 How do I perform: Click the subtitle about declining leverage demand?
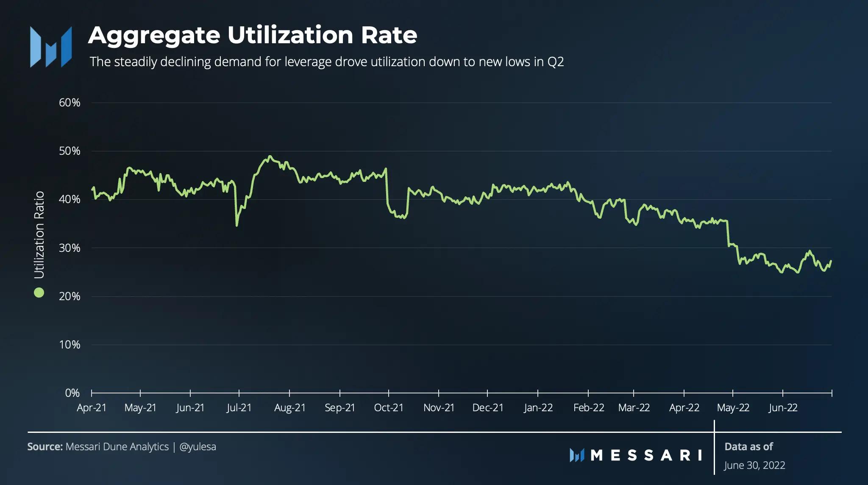pos(327,62)
